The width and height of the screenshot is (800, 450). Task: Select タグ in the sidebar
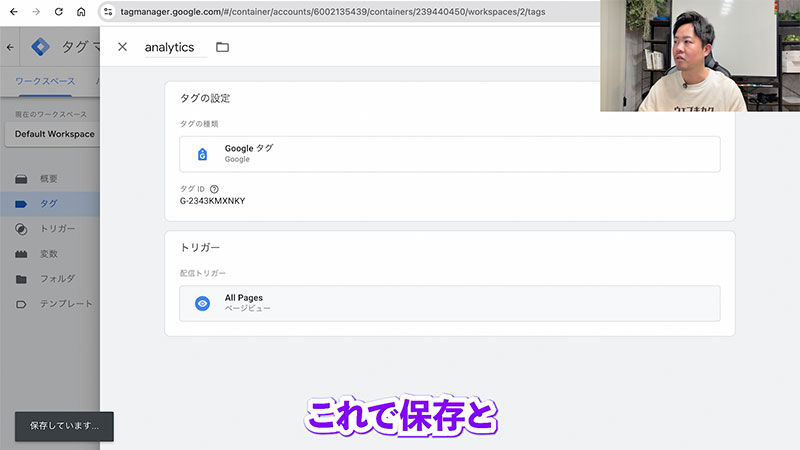[50, 204]
